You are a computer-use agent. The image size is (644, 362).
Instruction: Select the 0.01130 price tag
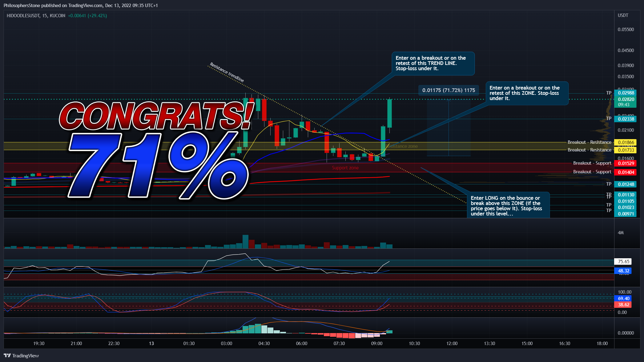pos(625,195)
